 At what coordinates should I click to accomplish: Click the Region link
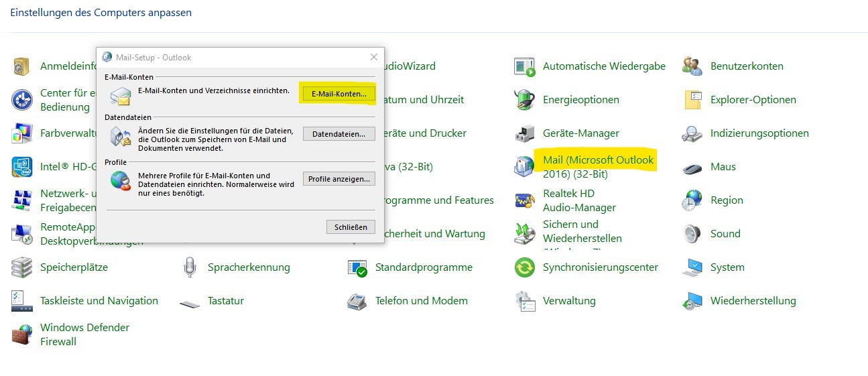727,200
